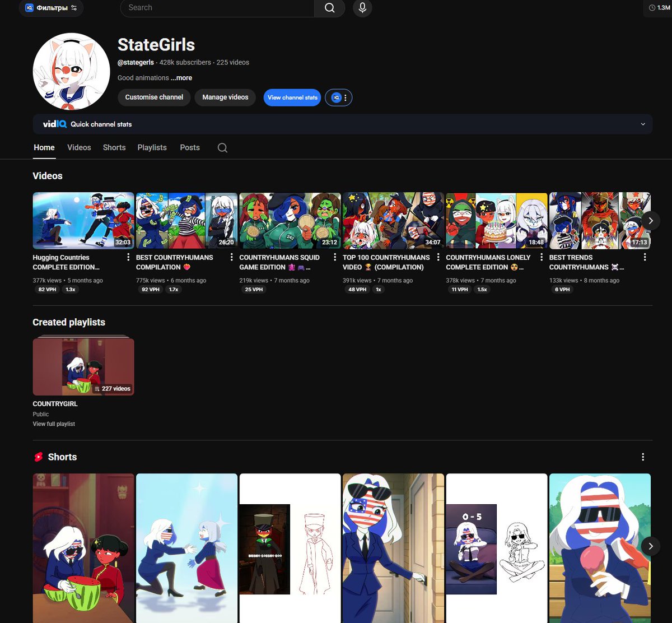Open the StateGirls channel avatar
Screen dimensions: 672x623
click(71, 71)
